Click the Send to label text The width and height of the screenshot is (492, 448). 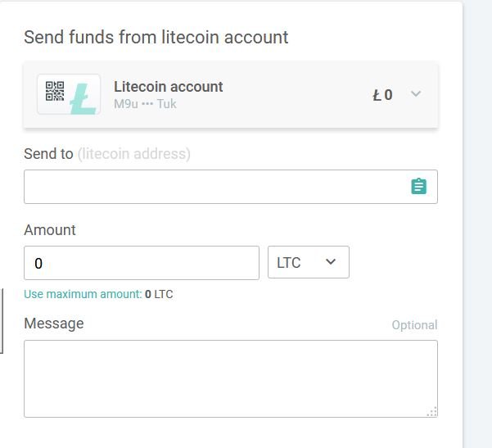point(48,154)
